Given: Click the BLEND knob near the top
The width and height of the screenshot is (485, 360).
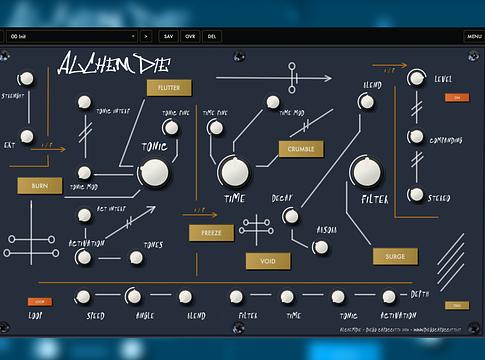Looking at the screenshot, I should point(367,102).
